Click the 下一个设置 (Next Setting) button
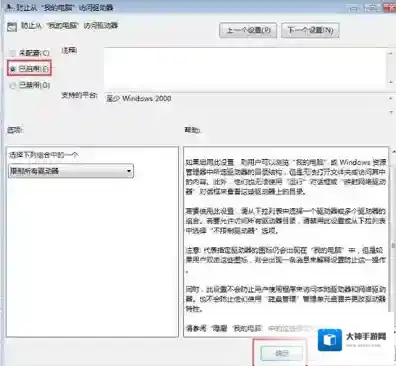This screenshot has width=396, height=366. [310, 30]
